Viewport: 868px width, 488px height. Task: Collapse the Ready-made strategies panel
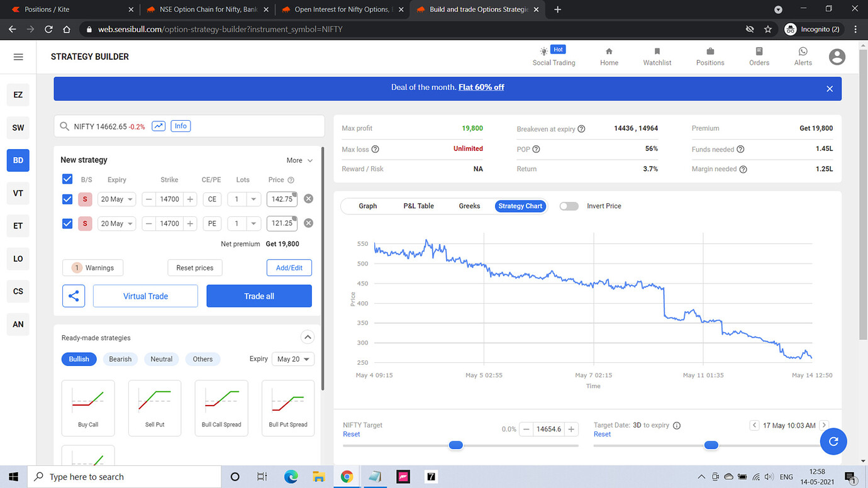[308, 337]
